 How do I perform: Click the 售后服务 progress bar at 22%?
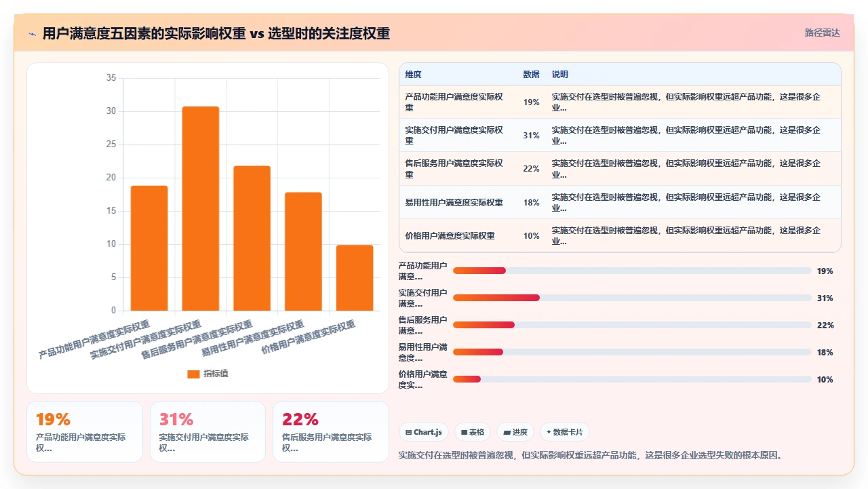coord(632,325)
